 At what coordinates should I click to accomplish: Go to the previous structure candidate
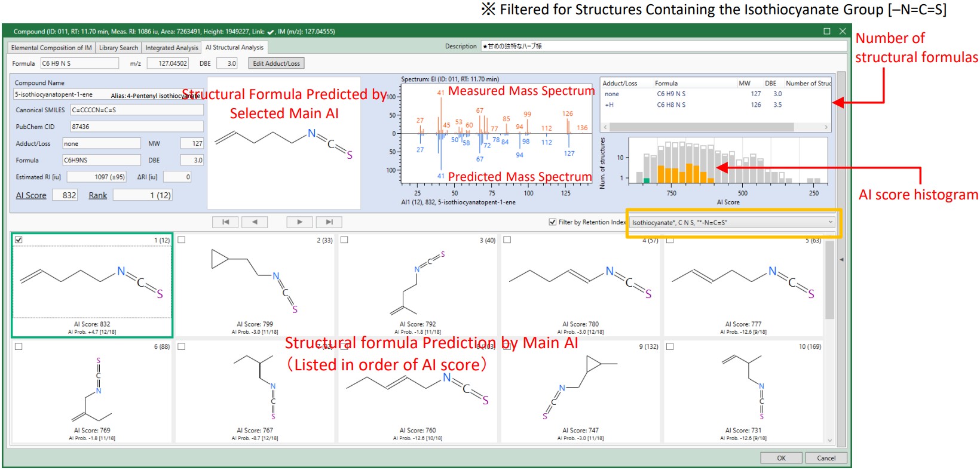(x=255, y=222)
